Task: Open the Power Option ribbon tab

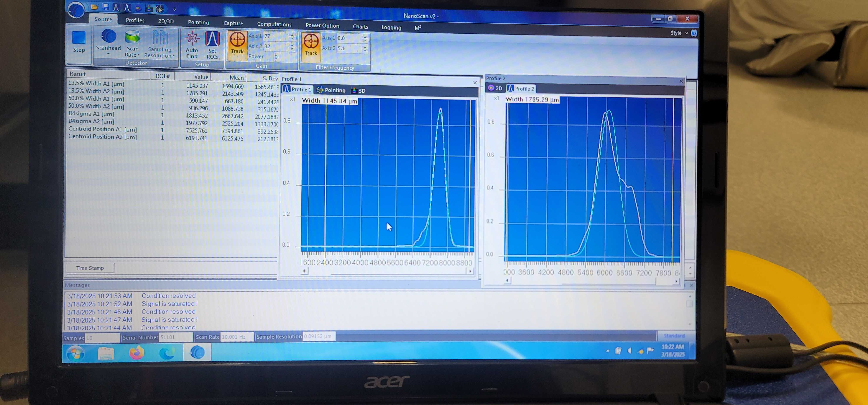Action: 322,26
